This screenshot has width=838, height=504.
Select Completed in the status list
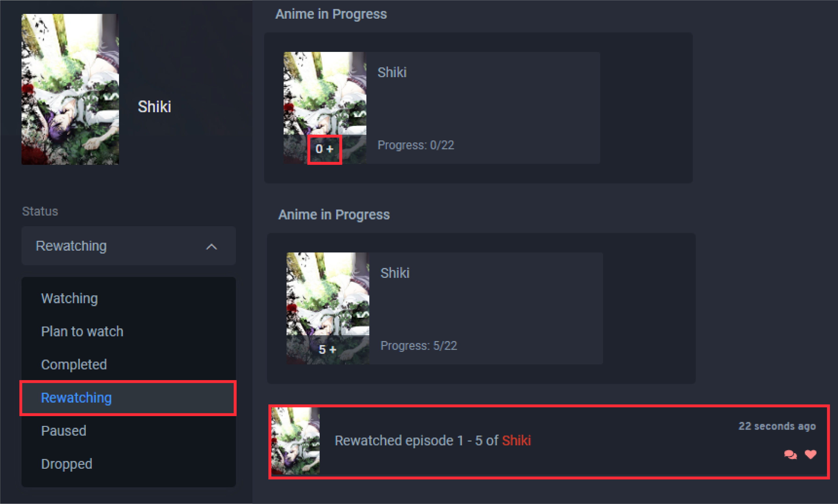[x=74, y=365]
